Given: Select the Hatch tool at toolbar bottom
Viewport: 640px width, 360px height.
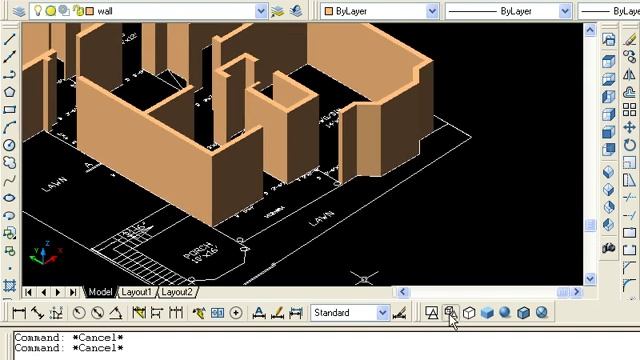Looking at the screenshot, I should click(9, 285).
